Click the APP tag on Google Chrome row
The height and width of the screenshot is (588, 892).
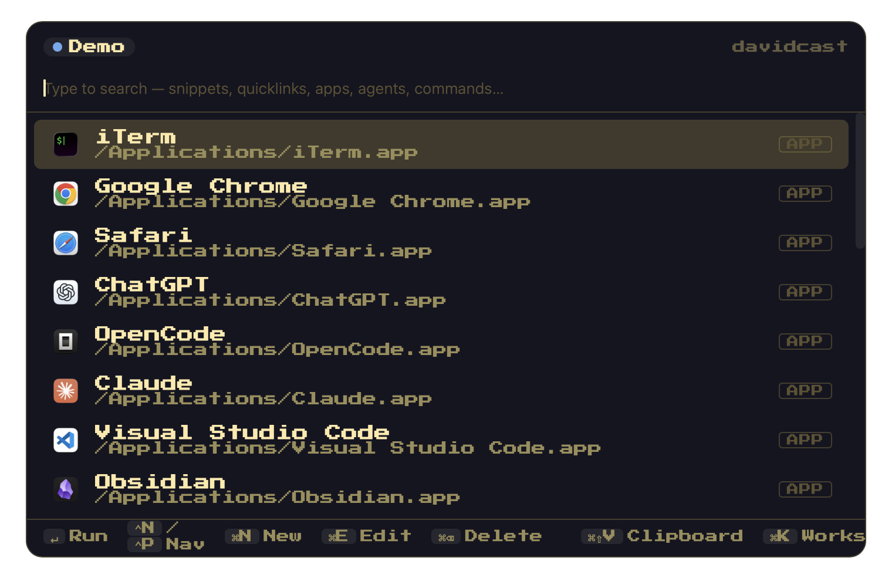(805, 194)
